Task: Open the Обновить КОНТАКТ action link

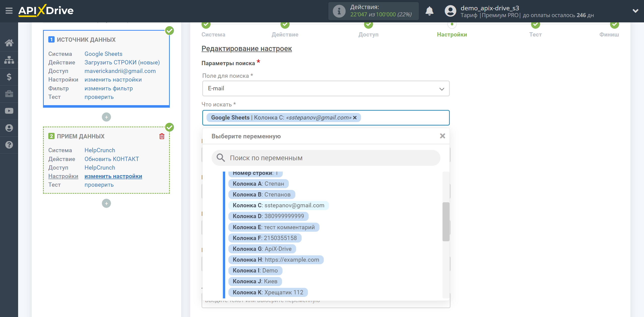Action: 111,159
